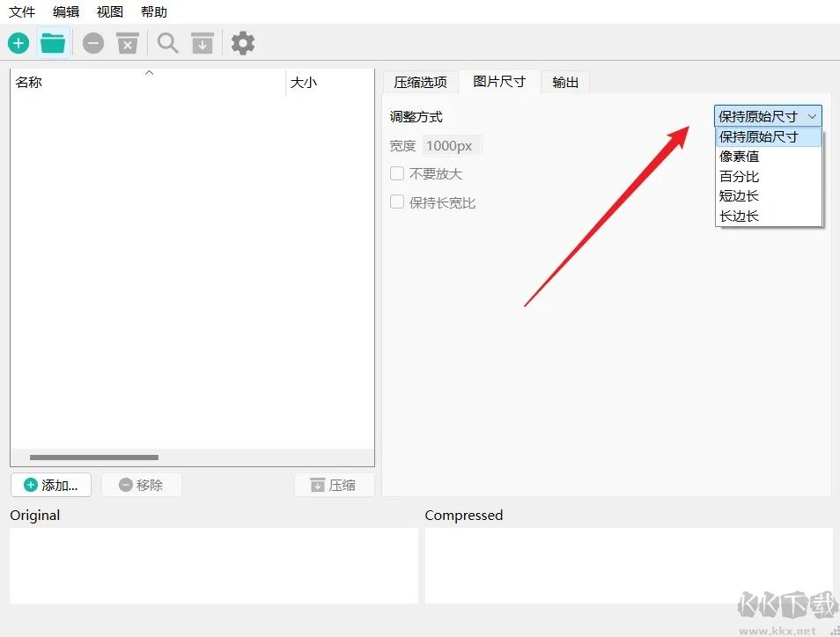Choose 像素值 from the dropdown list
This screenshot has width=840, height=637.
pos(768,157)
